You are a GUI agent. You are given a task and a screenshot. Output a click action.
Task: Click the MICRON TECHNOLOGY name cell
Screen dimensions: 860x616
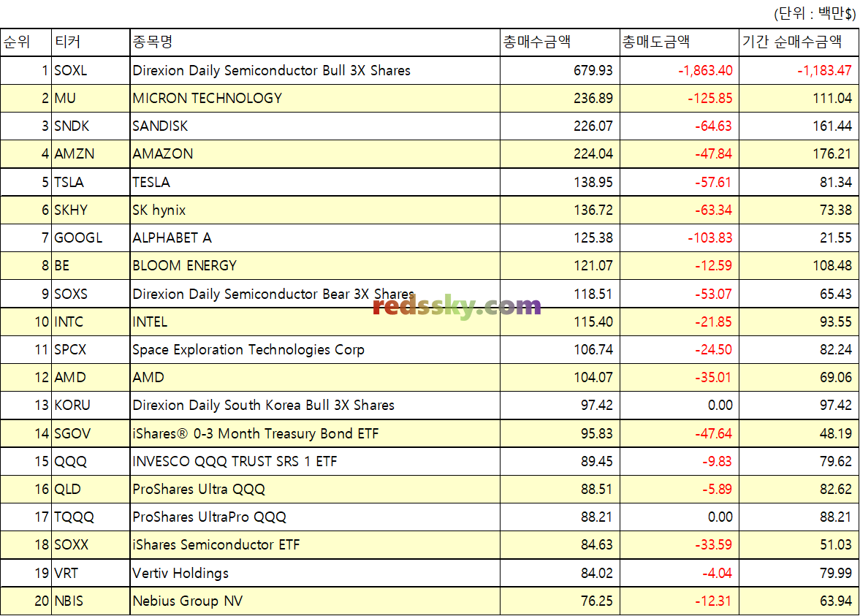click(315, 99)
